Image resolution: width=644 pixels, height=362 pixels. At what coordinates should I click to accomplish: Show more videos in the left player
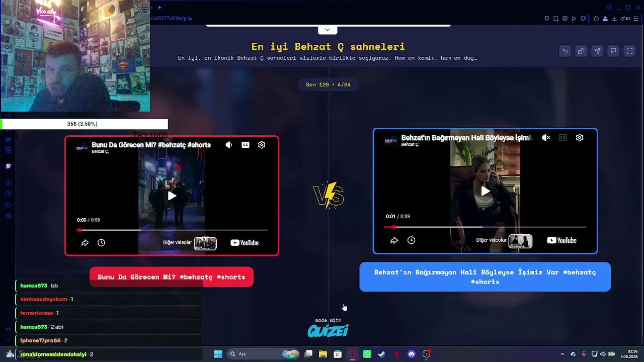[190, 243]
